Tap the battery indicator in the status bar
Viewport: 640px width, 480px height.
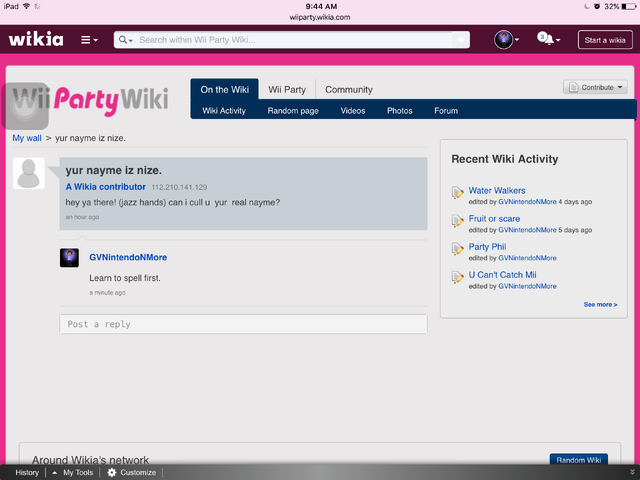tap(628, 6)
